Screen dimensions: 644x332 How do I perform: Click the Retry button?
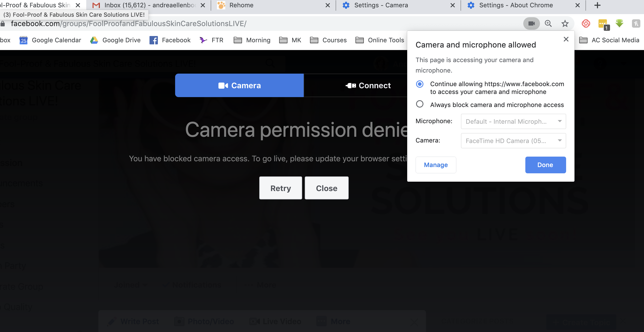coord(280,188)
